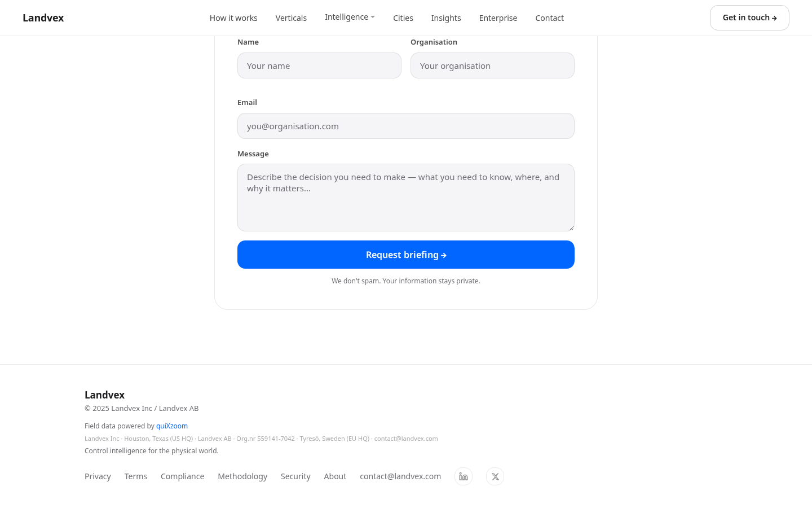812x508 pixels.
Task: Expand the Intelligence dropdown menu
Action: pos(350,17)
